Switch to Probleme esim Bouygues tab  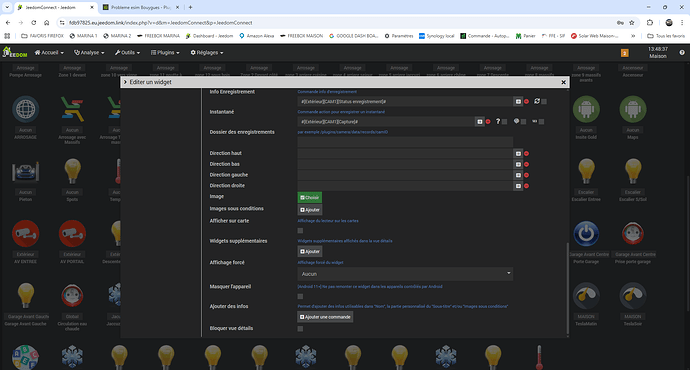(140, 7)
